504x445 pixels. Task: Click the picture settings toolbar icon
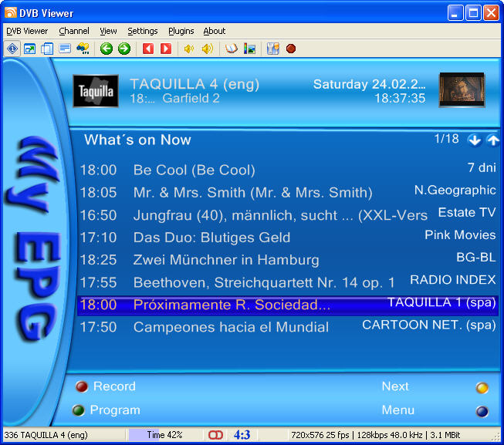tap(249, 49)
